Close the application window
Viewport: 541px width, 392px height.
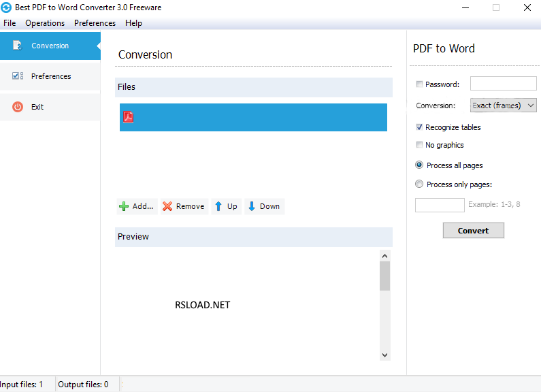(x=527, y=7)
